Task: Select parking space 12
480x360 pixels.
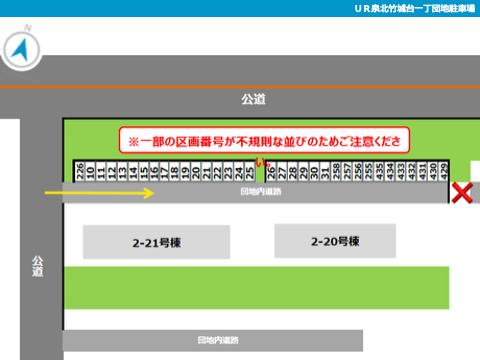Action: coord(112,171)
